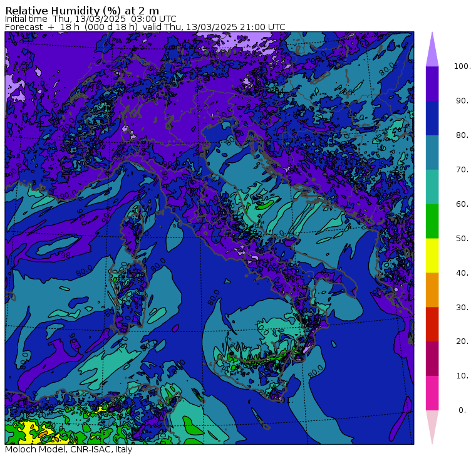Screen dimensions: 476x458
Task: Click the teal 60–70 colorbar segment
Action: (x=432, y=187)
